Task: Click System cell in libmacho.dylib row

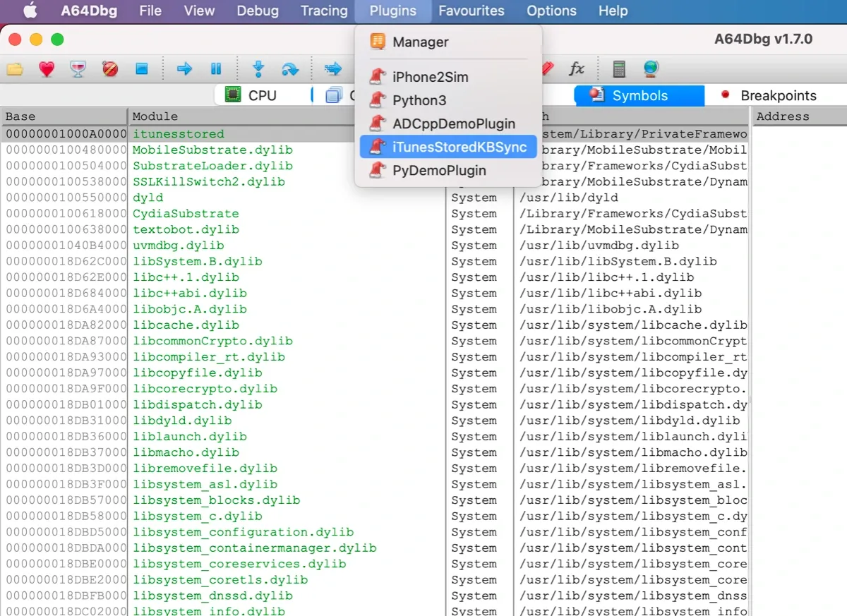Action: [x=474, y=452]
